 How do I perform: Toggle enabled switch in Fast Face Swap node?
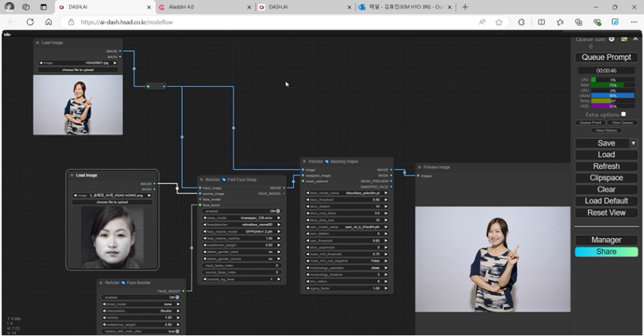click(241, 211)
